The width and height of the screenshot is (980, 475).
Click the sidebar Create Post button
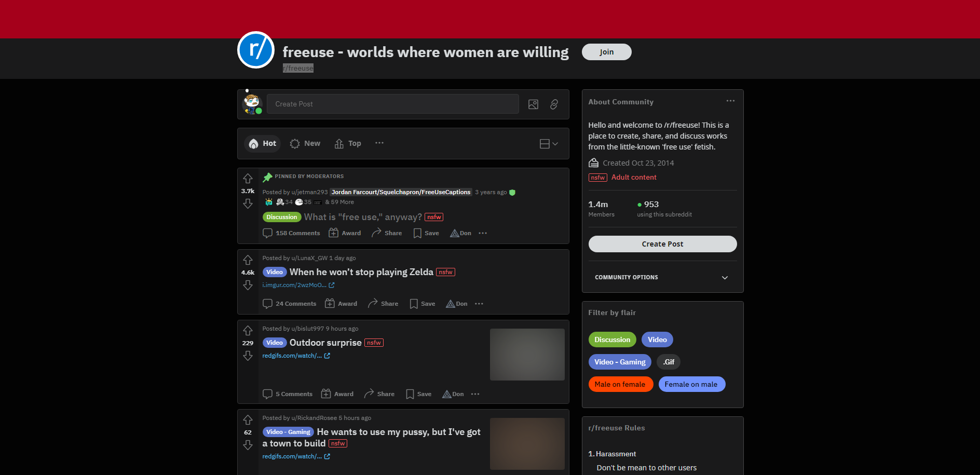662,244
